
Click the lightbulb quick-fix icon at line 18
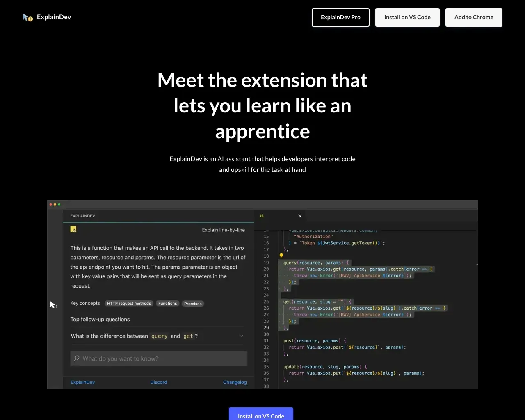[x=281, y=256]
